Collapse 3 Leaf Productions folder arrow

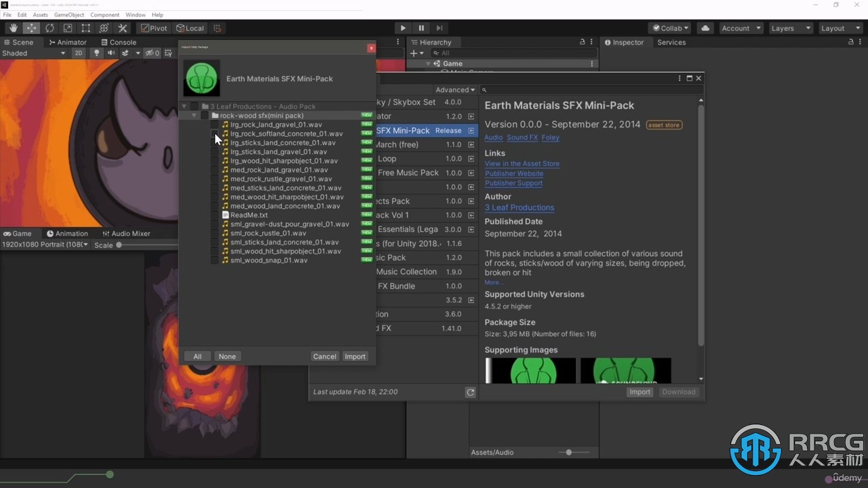tap(184, 106)
